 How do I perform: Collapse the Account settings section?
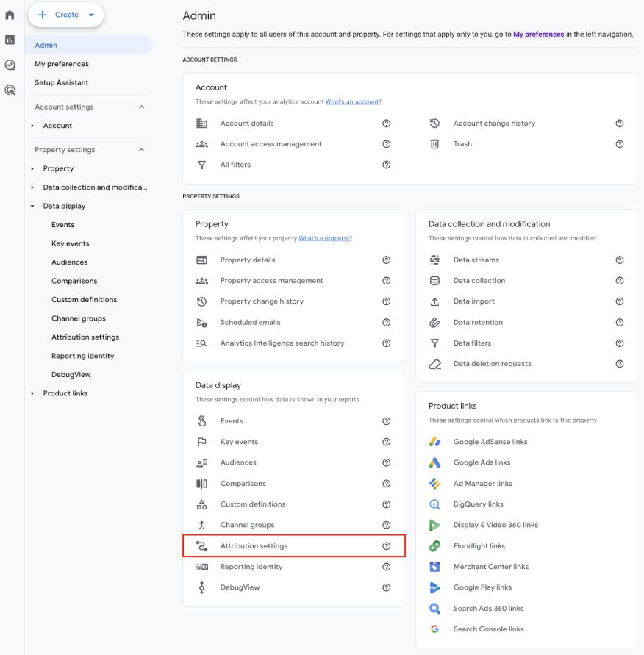pyautogui.click(x=143, y=107)
